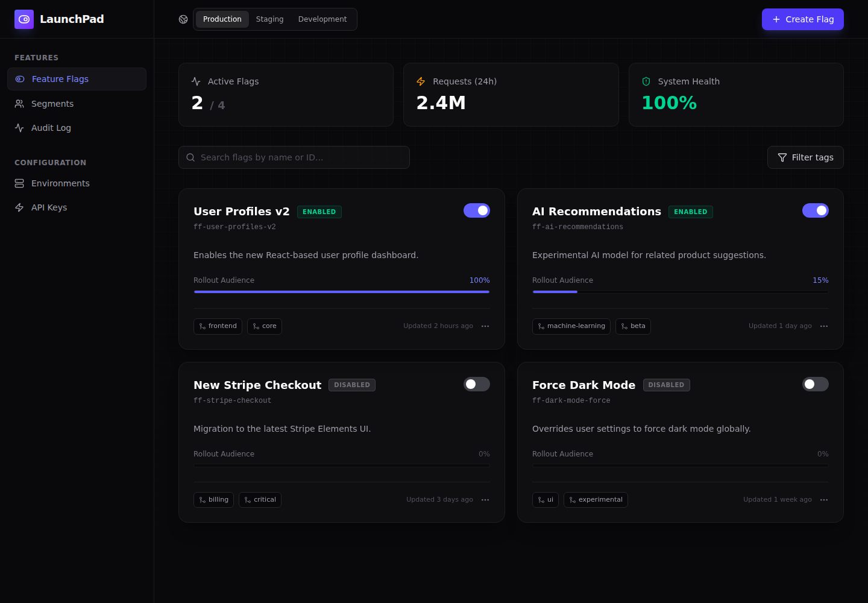Click the ff-stripe-checkout flag ID

tap(232, 401)
